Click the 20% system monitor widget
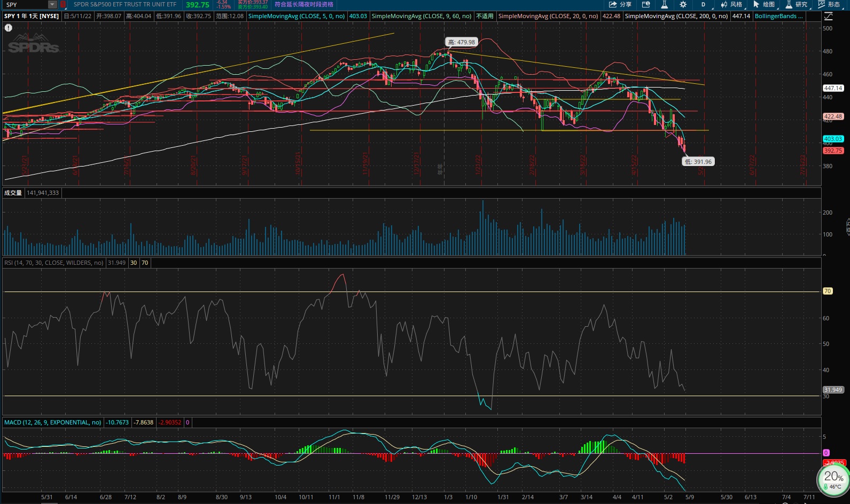 pyautogui.click(x=833, y=479)
